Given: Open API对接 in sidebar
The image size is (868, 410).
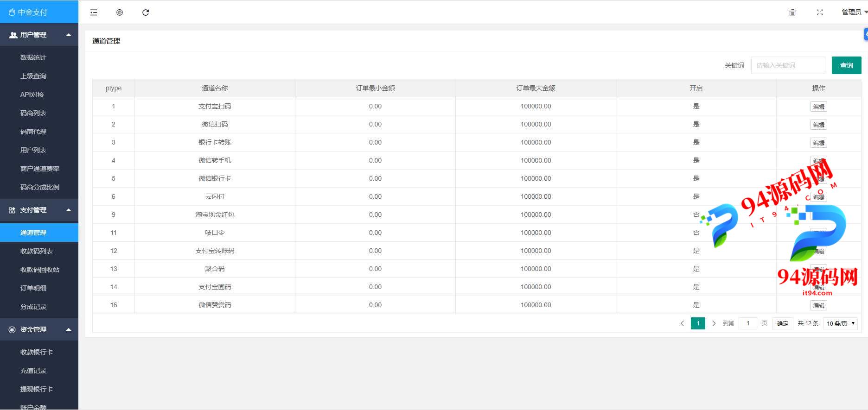Looking at the screenshot, I should (x=32, y=95).
